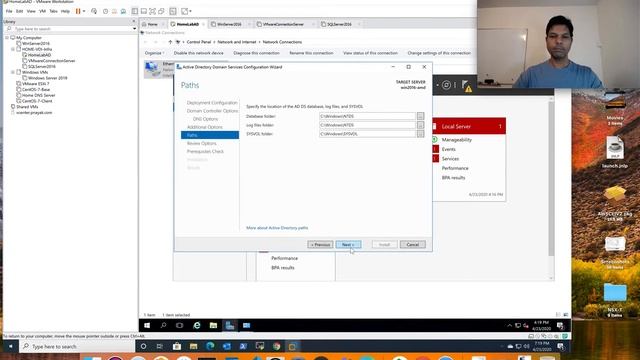This screenshot has height=360, width=640.
Task: Select Windows Server 2019 in the library
Action: [47, 78]
